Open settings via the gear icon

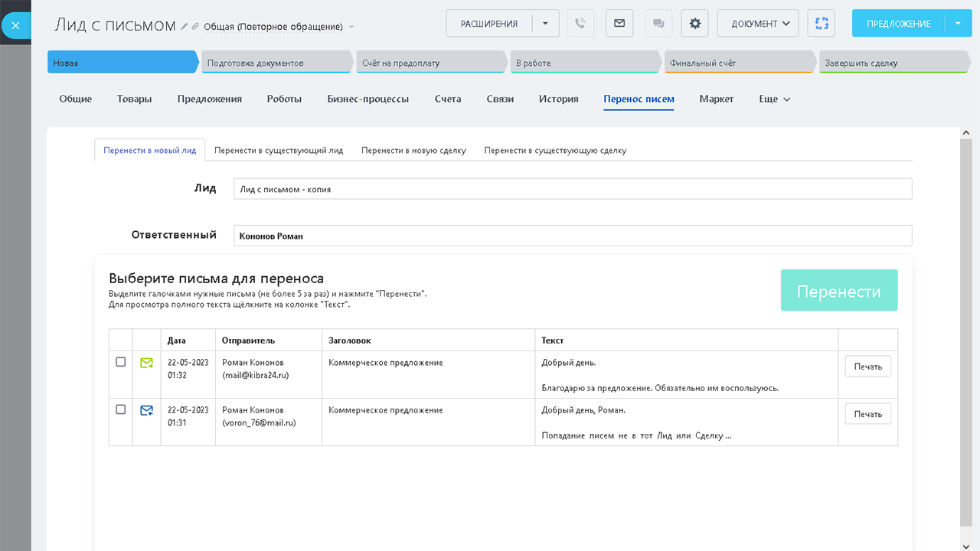tap(695, 24)
